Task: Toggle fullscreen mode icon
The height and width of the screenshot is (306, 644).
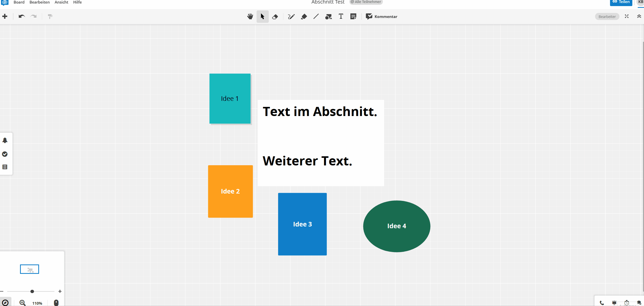Action: [627, 16]
